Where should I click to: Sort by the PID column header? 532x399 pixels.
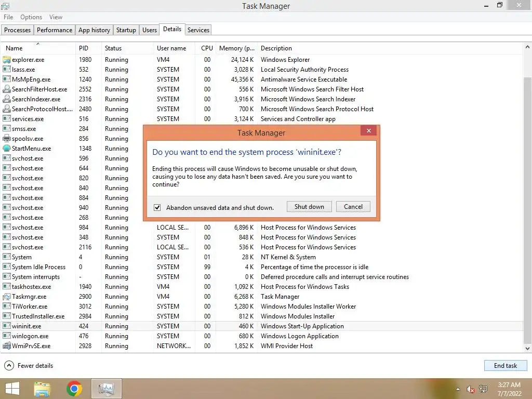click(88, 48)
